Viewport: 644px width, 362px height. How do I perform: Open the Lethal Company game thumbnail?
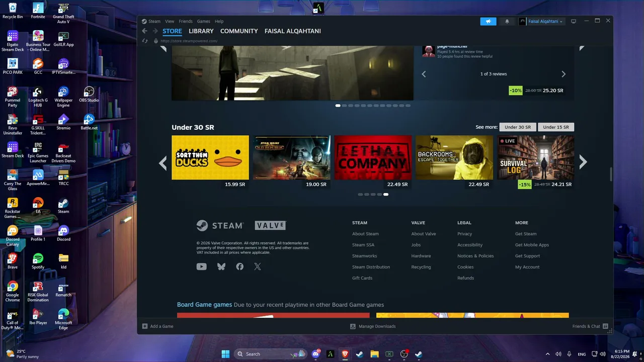(x=373, y=157)
